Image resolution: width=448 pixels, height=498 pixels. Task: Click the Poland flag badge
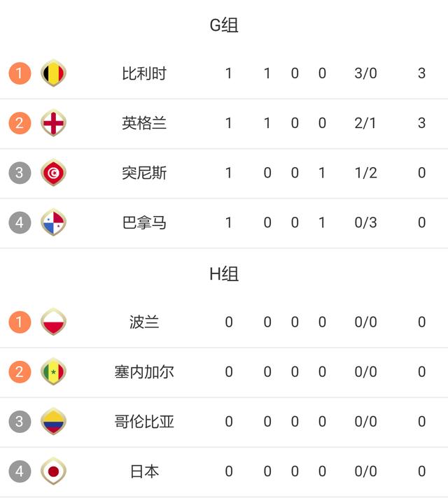click(x=53, y=322)
